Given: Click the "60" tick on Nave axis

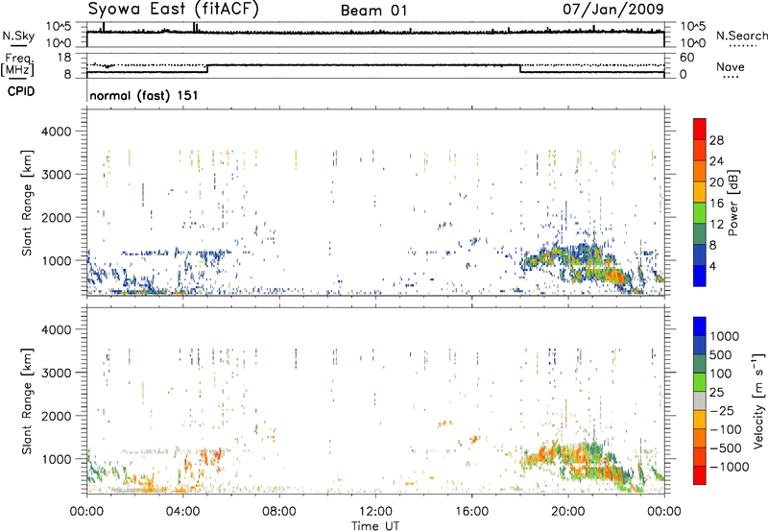Looking at the screenshot, I should click(686, 58).
